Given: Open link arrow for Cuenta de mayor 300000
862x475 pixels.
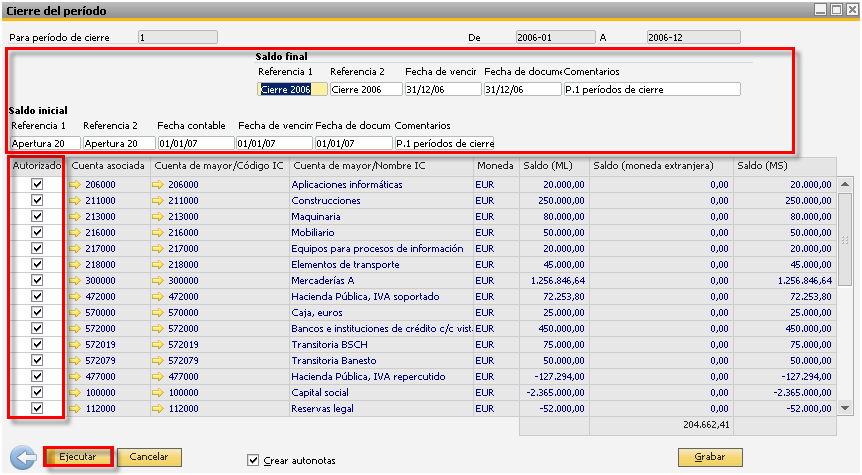Looking at the screenshot, I should [x=158, y=280].
